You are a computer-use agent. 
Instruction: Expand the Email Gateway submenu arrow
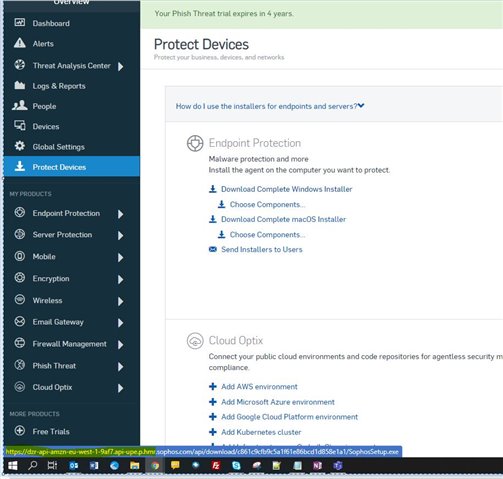tap(121, 323)
